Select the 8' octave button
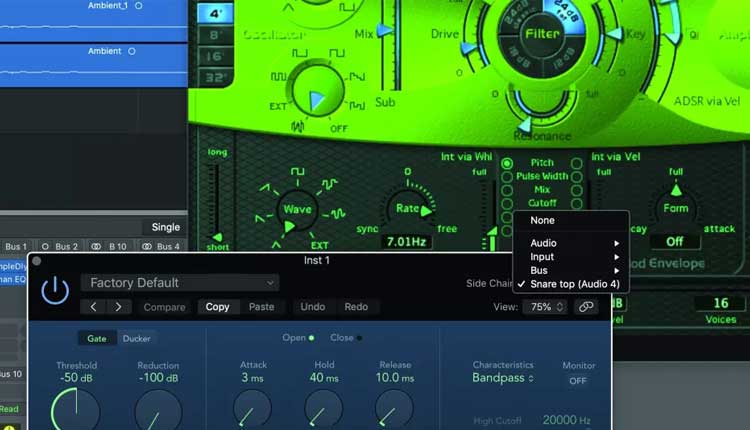Screen dimensions: 750x430 tap(215, 35)
